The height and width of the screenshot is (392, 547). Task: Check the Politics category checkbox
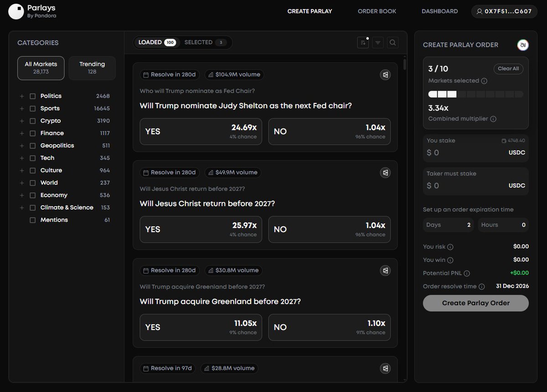tap(32, 96)
